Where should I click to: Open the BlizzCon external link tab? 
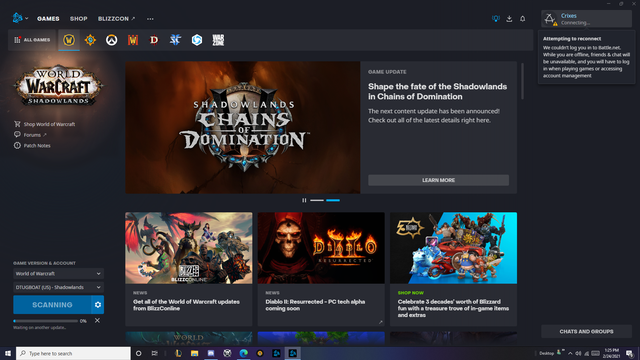pyautogui.click(x=116, y=19)
